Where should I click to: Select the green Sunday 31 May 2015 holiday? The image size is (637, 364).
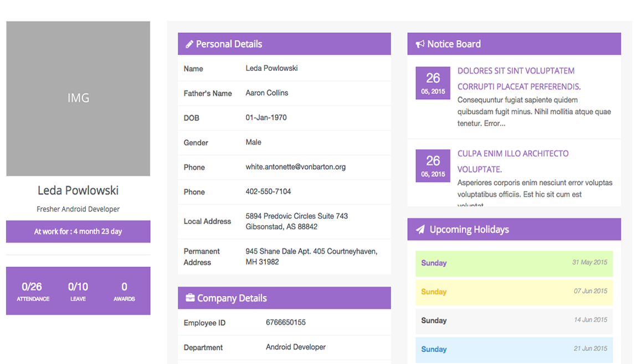[x=513, y=263]
